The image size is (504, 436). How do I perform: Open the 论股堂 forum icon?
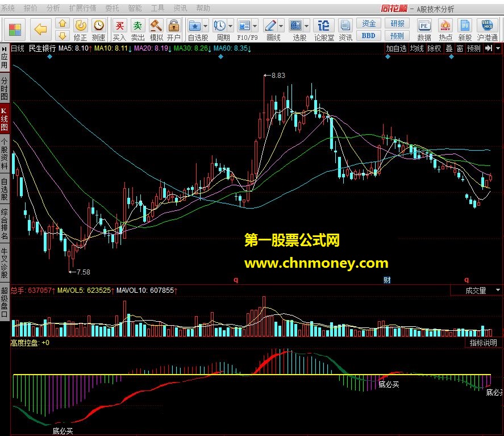pos(323,30)
